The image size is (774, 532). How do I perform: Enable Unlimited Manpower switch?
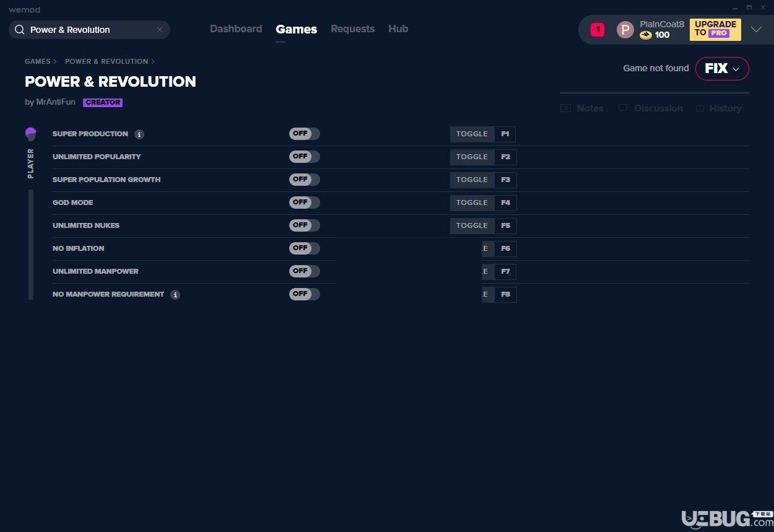pos(305,271)
